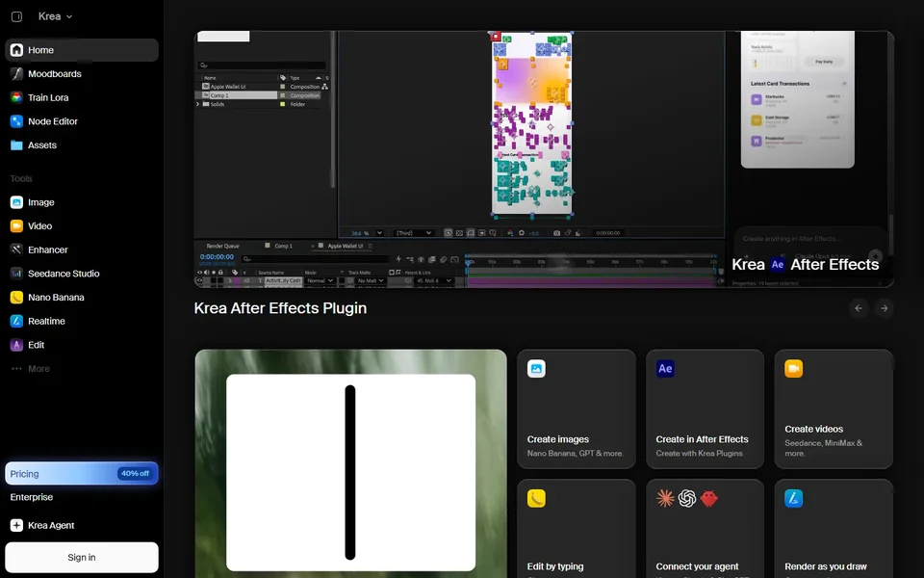Screen dimensions: 924x578
Task: Click the white drawing canvas preview
Action: tap(350, 472)
